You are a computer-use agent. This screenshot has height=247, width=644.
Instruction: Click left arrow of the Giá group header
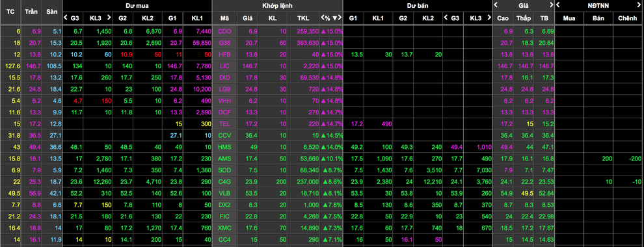pyautogui.click(x=496, y=5)
